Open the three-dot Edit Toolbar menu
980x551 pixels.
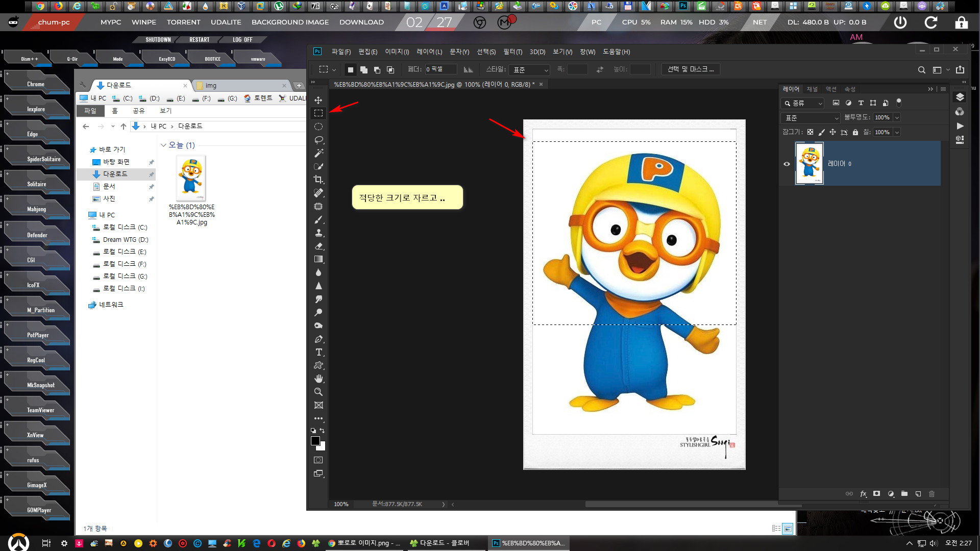tap(318, 418)
